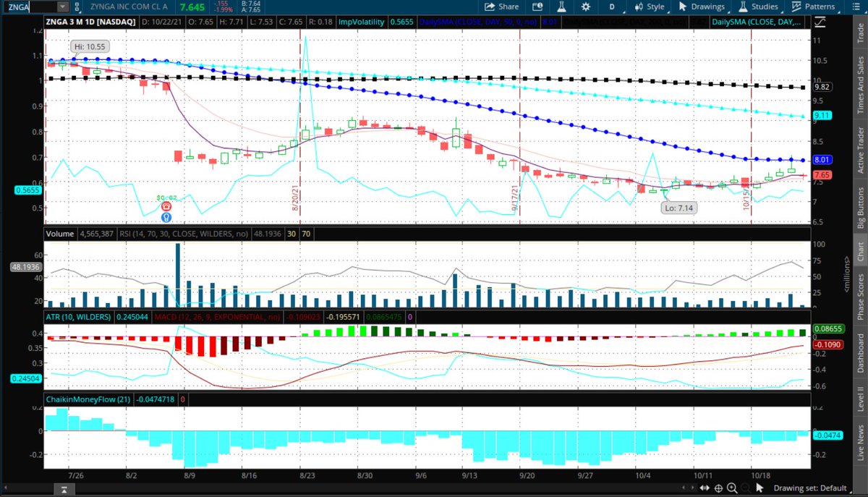Click the Share button
This screenshot has height=497, width=868.
tap(502, 7)
